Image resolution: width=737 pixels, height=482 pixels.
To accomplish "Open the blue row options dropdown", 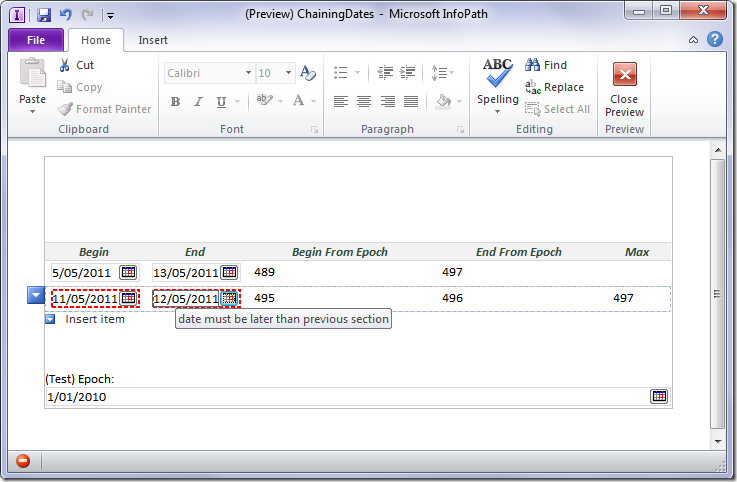I will point(36,295).
